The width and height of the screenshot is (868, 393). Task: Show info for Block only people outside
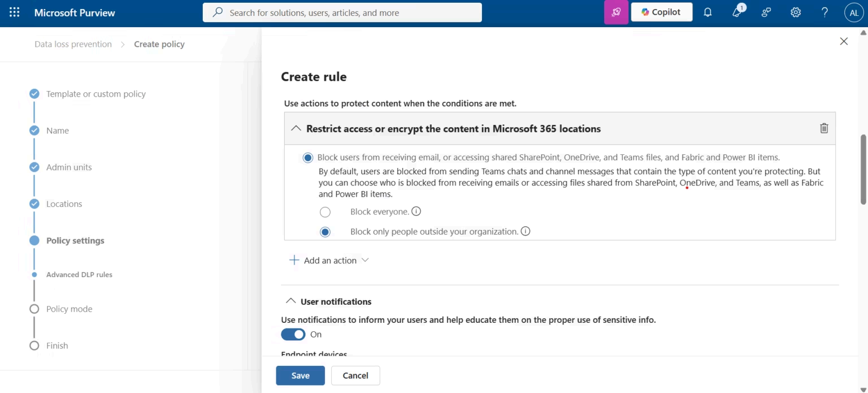click(526, 231)
